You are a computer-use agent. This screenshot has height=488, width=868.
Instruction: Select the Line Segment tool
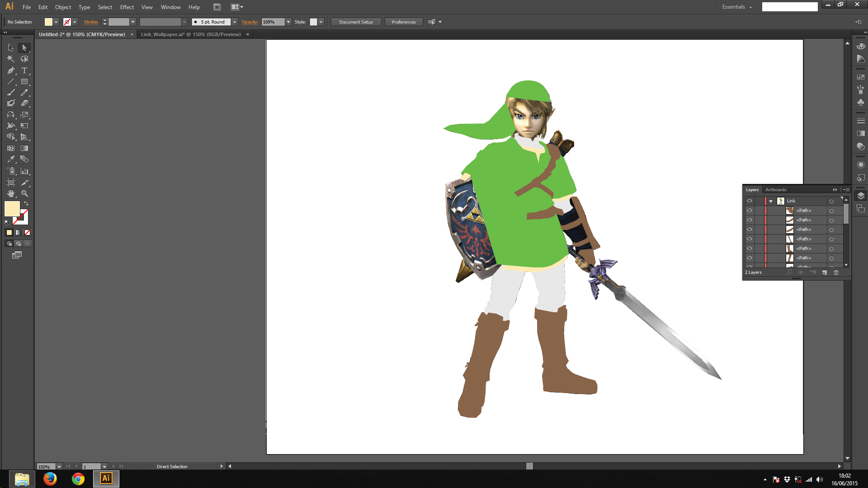(x=11, y=82)
